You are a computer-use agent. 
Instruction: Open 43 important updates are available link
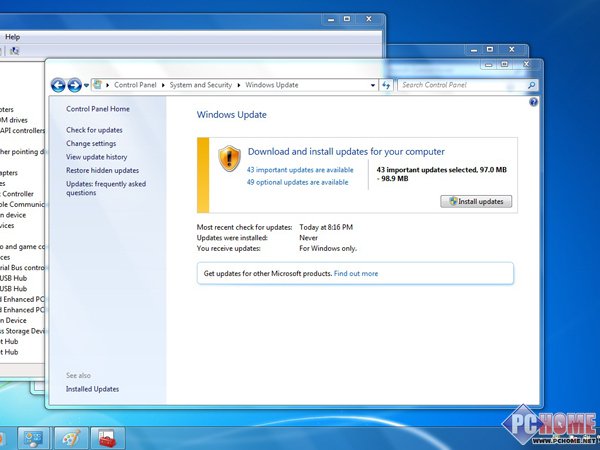[x=300, y=170]
